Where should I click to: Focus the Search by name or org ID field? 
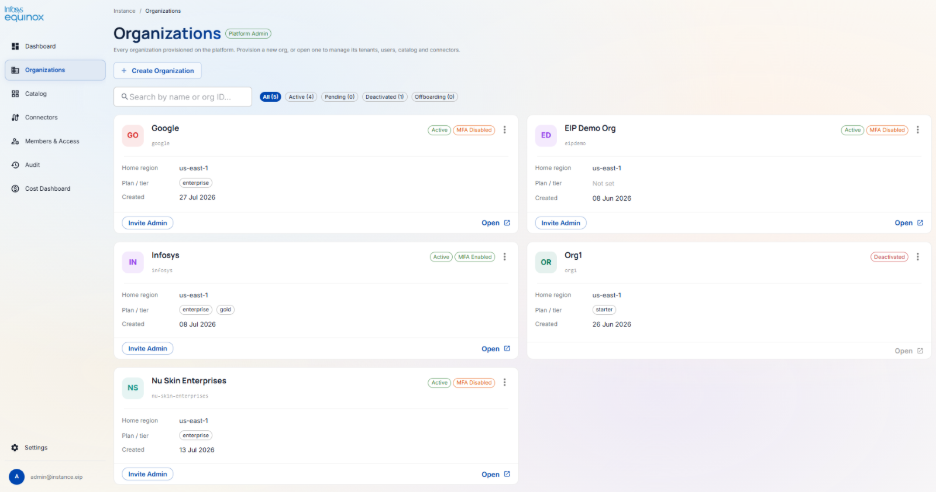[x=183, y=97]
